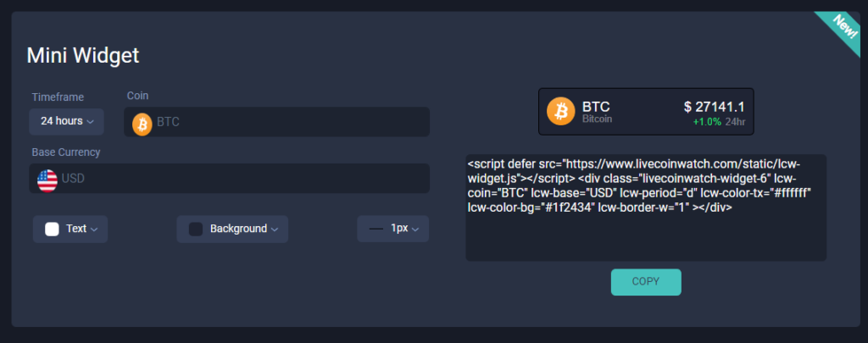Viewport: 868px width, 343px height.
Task: Click the US flag icon in Base Currency
Action: coord(47,180)
